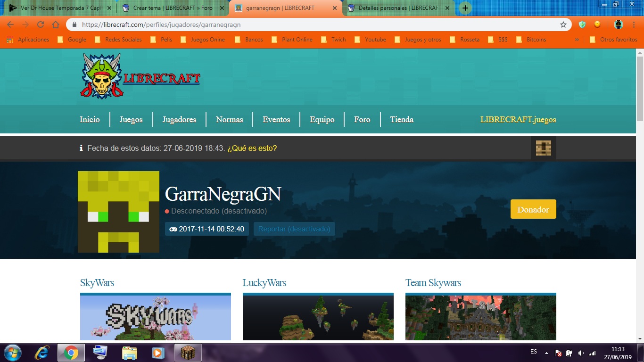Open the Jugadores menu item

click(x=179, y=120)
